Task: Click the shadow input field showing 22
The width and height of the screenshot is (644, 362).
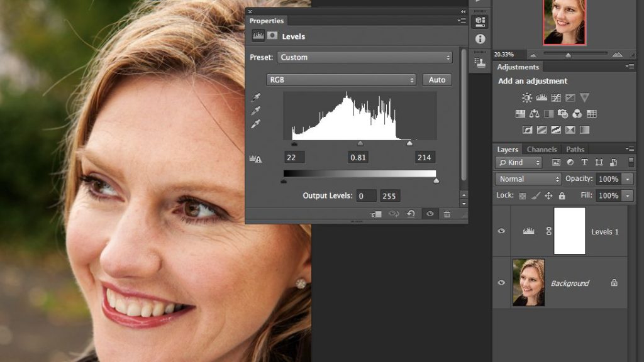Action: pos(294,158)
